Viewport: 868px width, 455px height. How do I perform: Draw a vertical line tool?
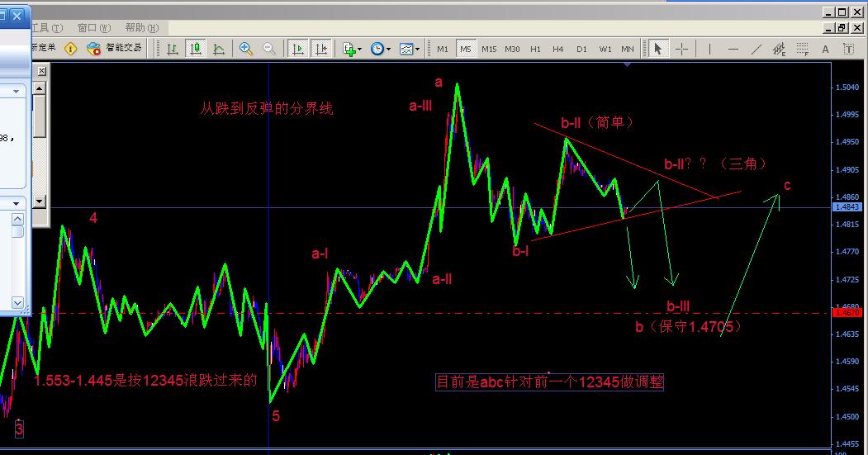click(x=709, y=49)
